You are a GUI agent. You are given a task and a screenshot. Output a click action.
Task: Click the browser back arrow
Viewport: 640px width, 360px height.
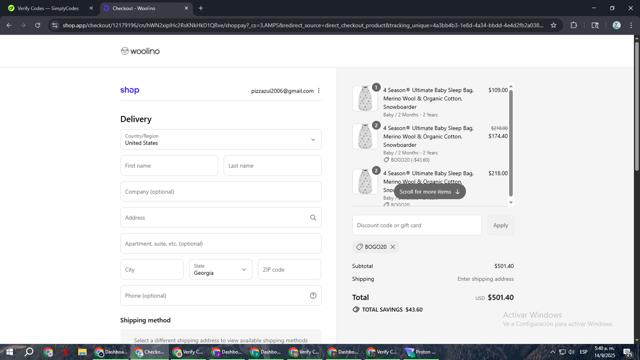tap(9, 25)
